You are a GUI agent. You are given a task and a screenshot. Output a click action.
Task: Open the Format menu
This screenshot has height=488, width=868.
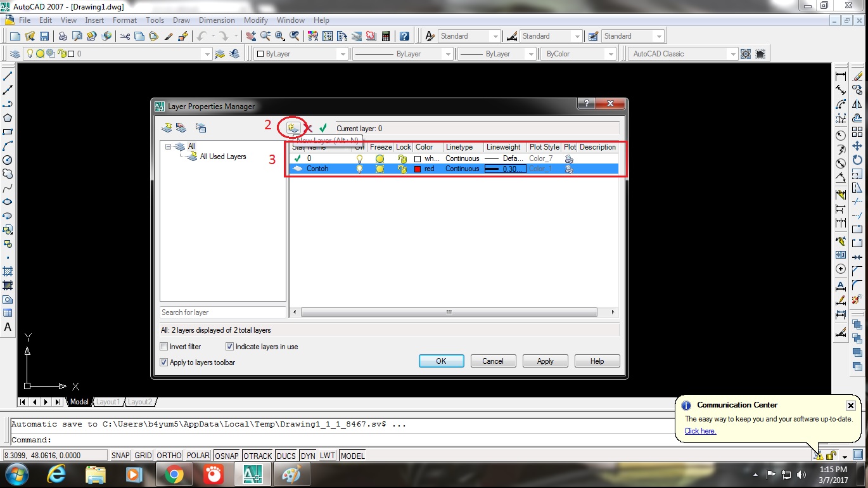[x=125, y=20]
